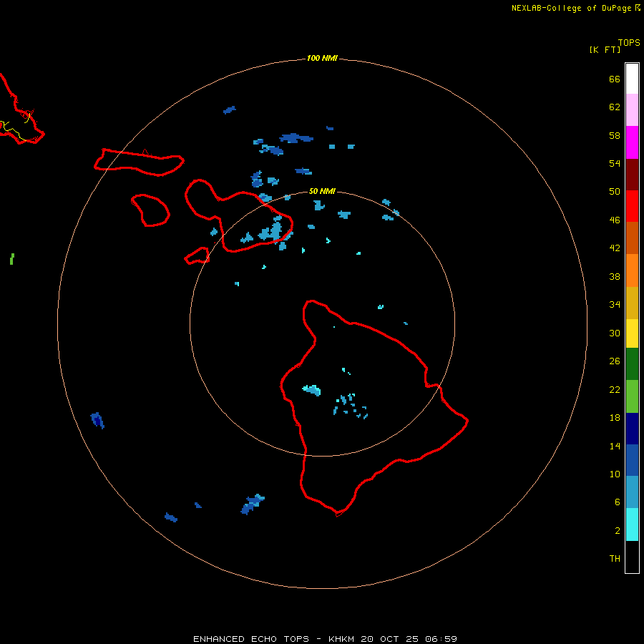Select the dark orange legend swatch
Image resolution: width=644 pixels, height=644 pixels.
(x=632, y=238)
